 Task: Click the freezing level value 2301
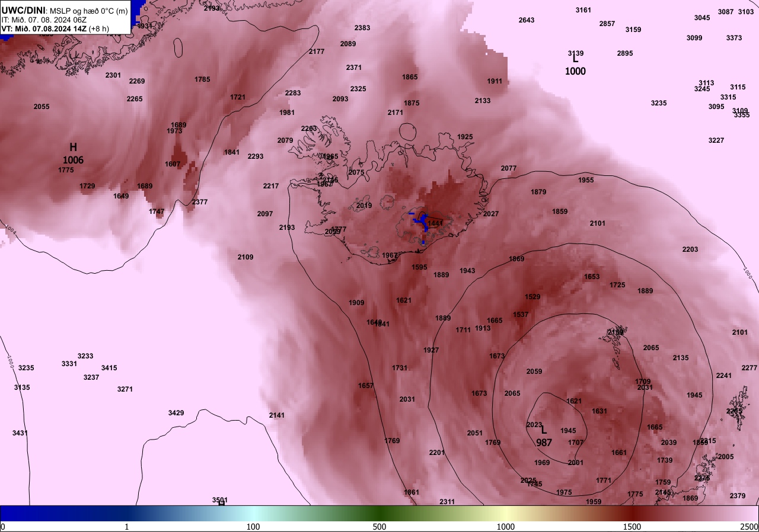point(113,75)
